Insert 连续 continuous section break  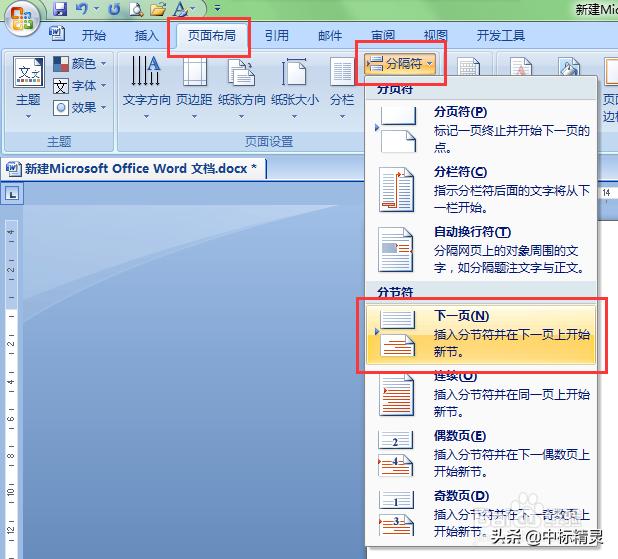[x=481, y=394]
